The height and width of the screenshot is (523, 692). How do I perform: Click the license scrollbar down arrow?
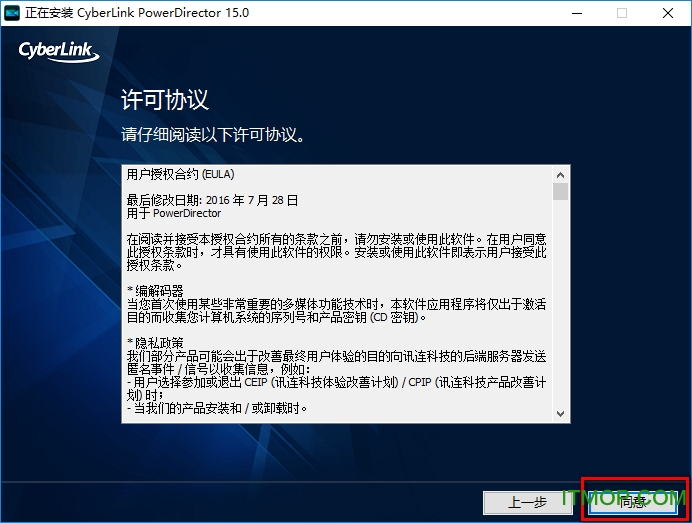point(560,414)
